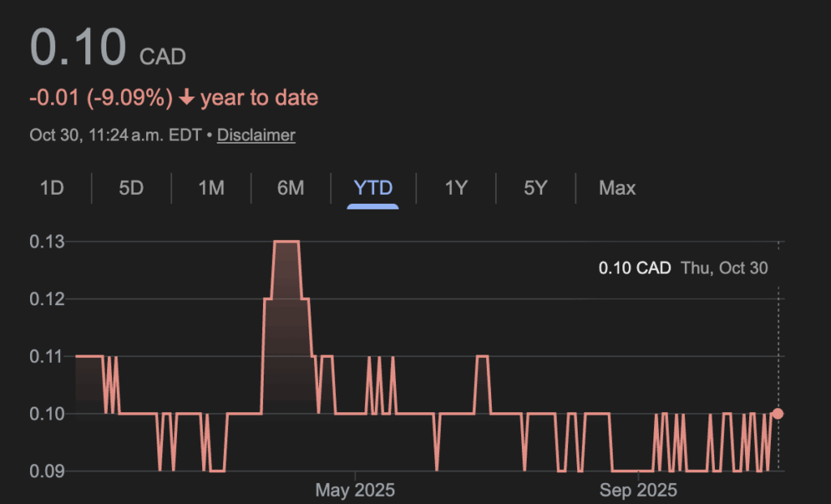831x504 pixels.
Task: Click the -0.01 (-9.09%) change text
Action: tap(101, 98)
